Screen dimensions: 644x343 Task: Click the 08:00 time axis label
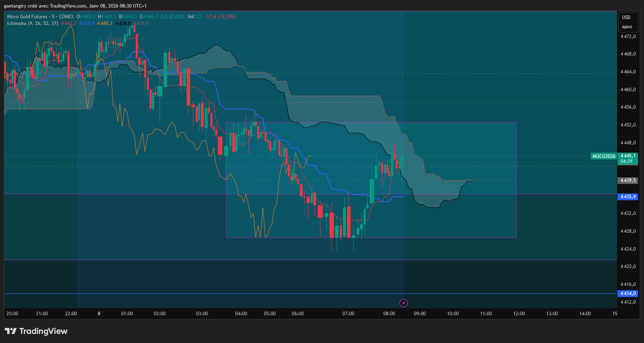click(389, 314)
